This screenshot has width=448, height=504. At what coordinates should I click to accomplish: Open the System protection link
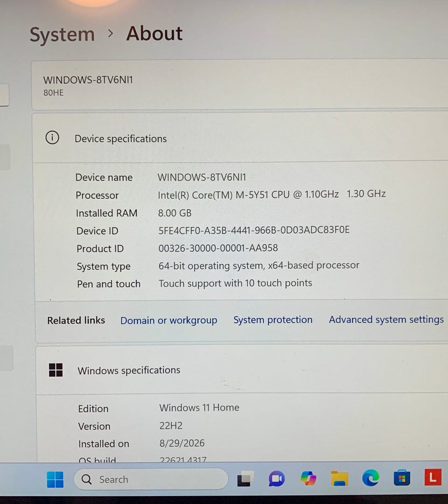click(273, 320)
